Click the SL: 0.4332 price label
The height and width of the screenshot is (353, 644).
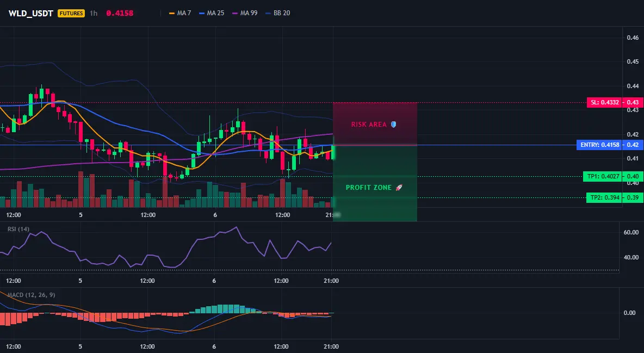(x=604, y=102)
